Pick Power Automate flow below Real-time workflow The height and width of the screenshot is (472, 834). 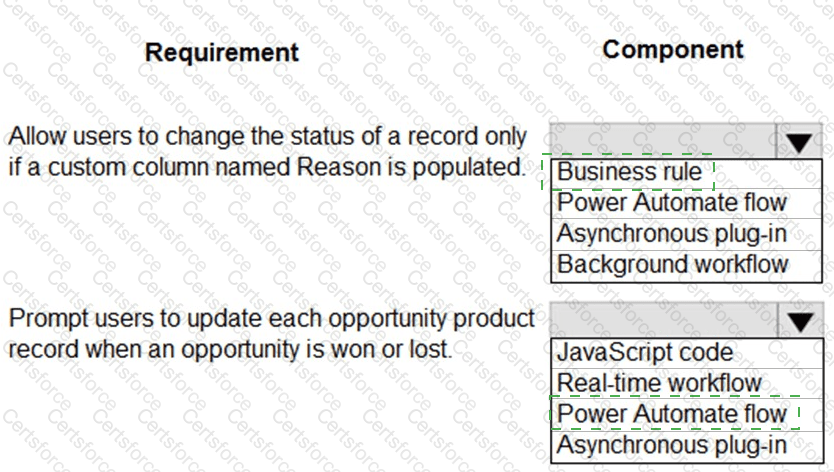[672, 414]
